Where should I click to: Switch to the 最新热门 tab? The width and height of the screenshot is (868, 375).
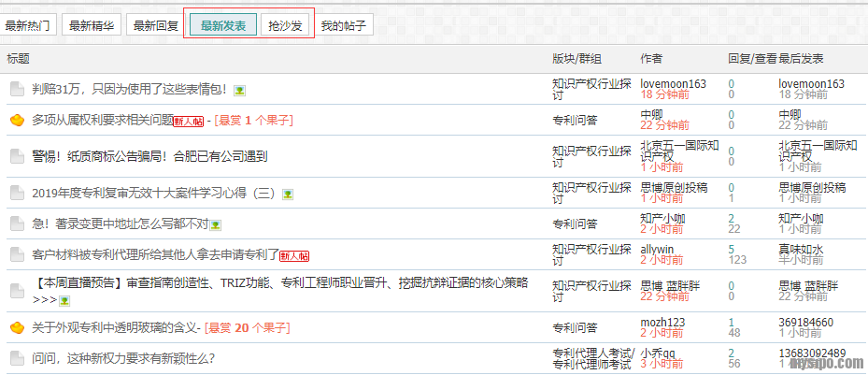click(x=29, y=26)
